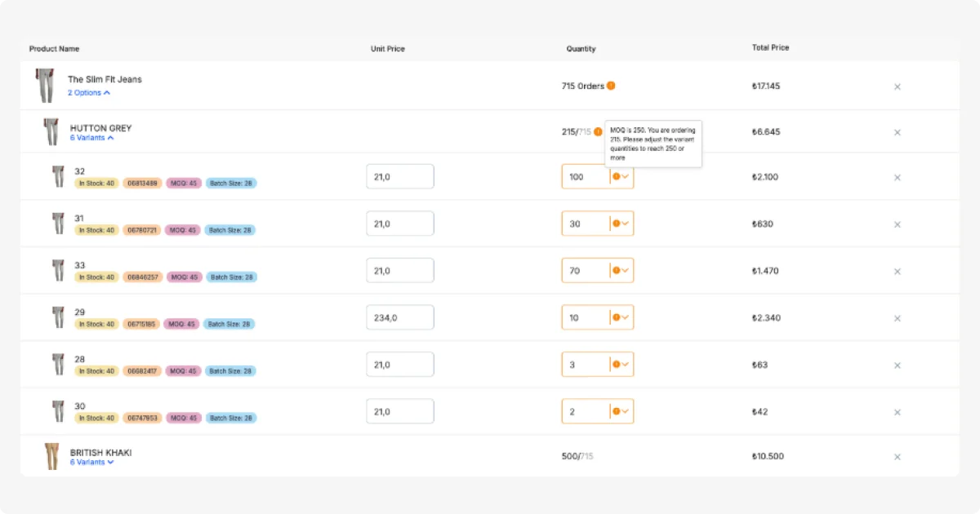
Task: Open quantity dropdown chevron for size 28
Action: pyautogui.click(x=626, y=365)
